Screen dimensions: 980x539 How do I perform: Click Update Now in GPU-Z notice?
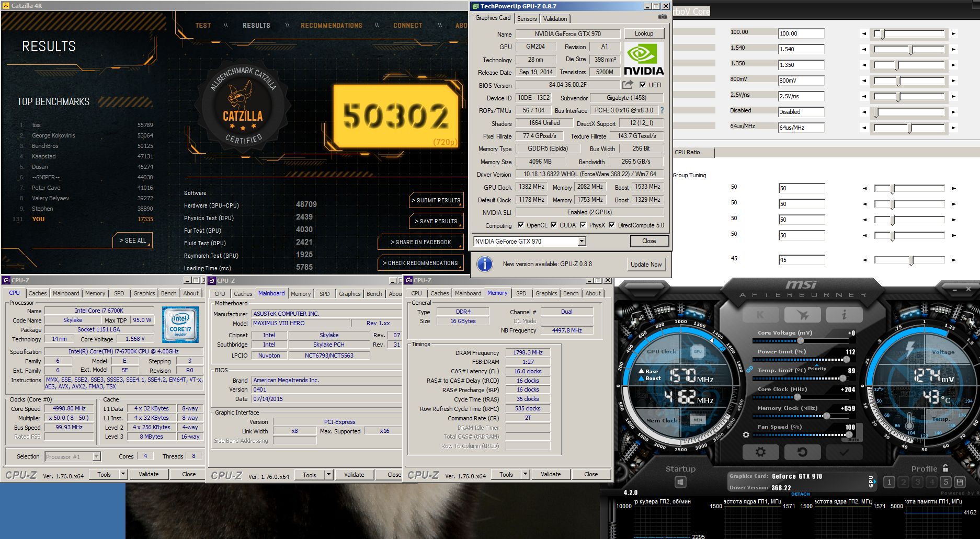(x=646, y=265)
